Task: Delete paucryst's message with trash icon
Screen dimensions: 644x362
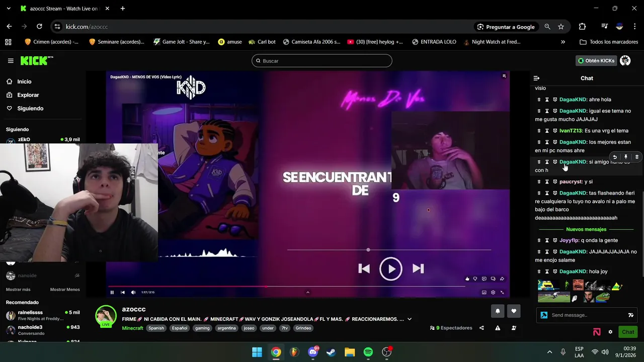Action: (539, 182)
